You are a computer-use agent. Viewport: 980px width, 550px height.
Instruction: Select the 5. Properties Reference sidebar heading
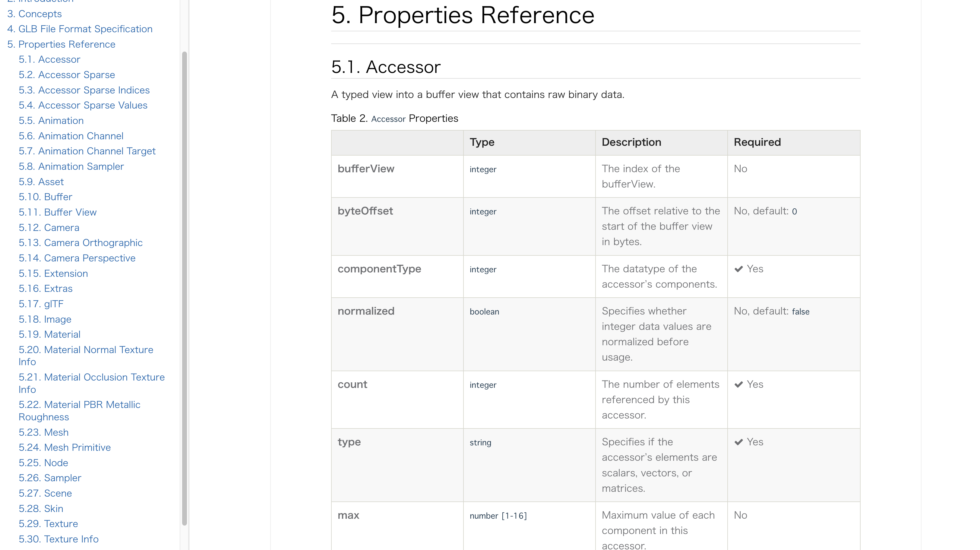61,44
